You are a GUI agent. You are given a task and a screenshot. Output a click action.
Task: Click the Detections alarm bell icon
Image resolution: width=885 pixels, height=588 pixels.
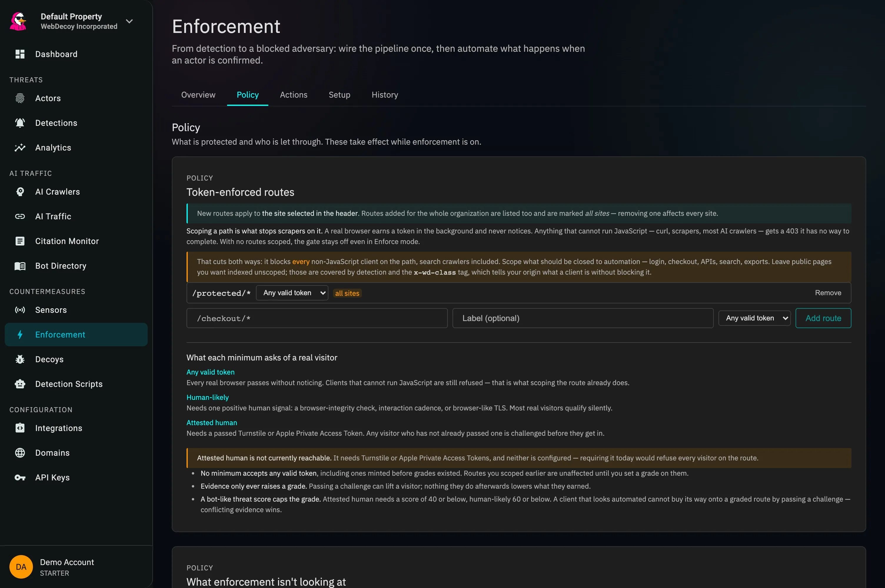coord(20,123)
